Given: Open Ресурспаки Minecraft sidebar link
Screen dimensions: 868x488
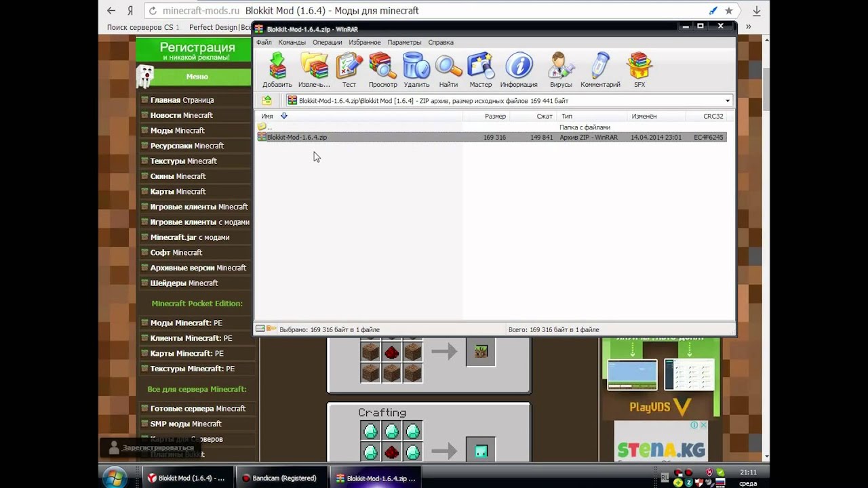Looking at the screenshot, I should [186, 146].
